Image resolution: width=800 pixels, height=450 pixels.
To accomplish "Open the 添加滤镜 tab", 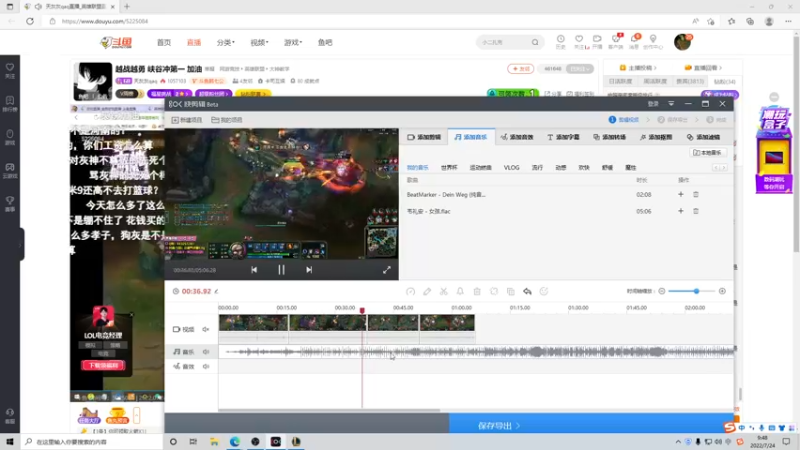I will pyautogui.click(x=703, y=137).
